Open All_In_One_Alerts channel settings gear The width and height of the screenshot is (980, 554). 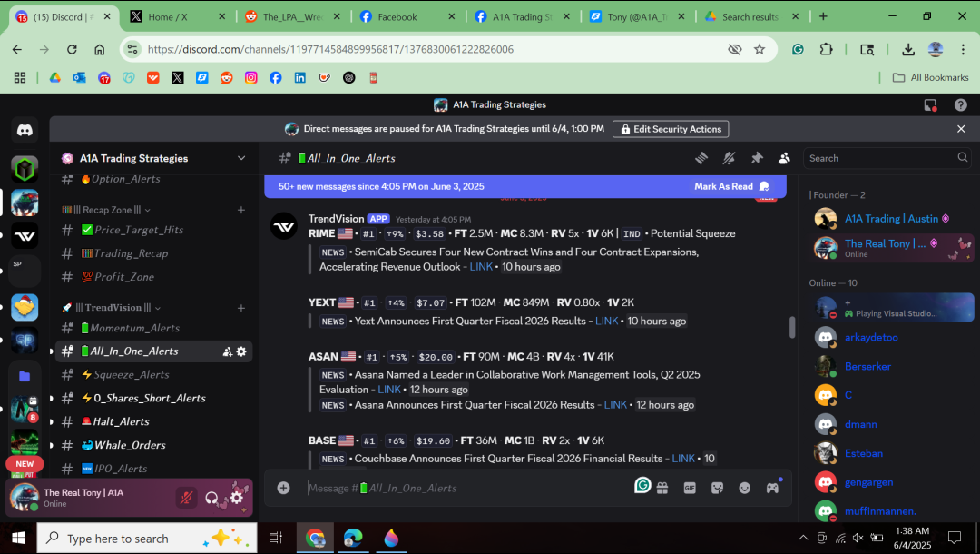point(241,351)
